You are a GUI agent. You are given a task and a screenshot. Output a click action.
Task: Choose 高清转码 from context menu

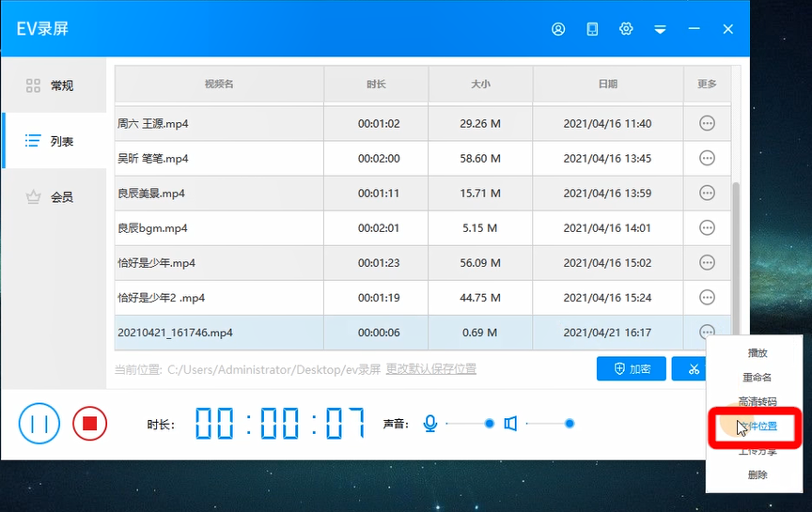coord(757,402)
